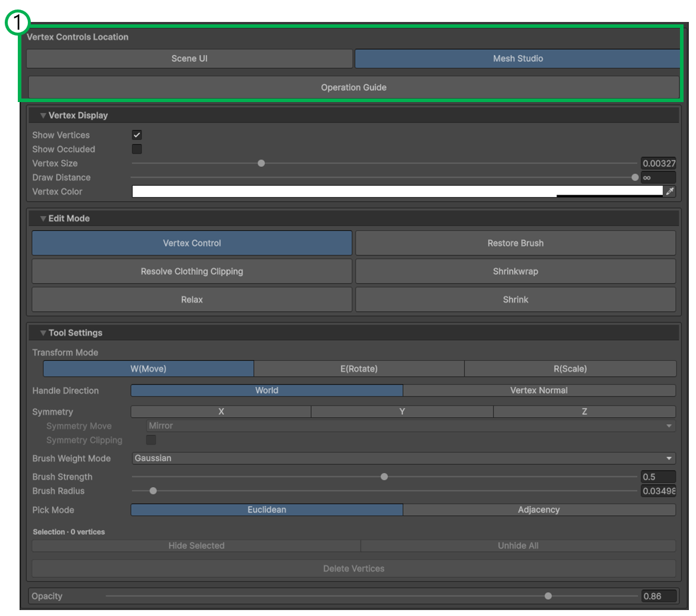This screenshot has width=696, height=616.
Task: Click the 'Transform Mode' label
Action: click(x=65, y=353)
